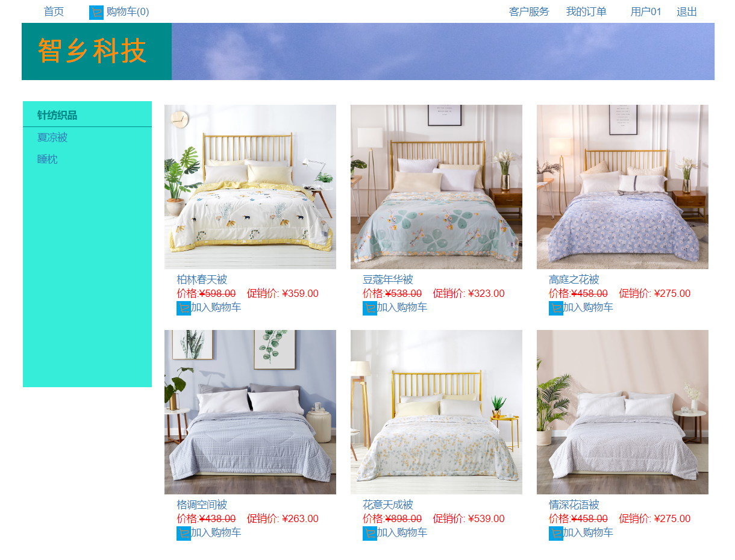Go to 我的订单 page
Viewport: 735px width, 560px height.
[x=586, y=12]
